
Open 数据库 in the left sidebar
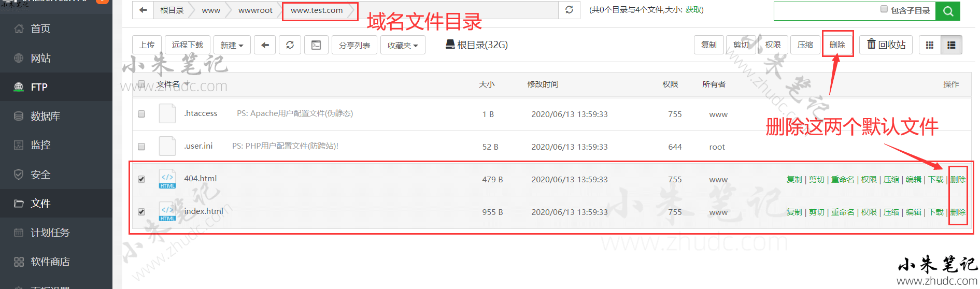point(45,117)
